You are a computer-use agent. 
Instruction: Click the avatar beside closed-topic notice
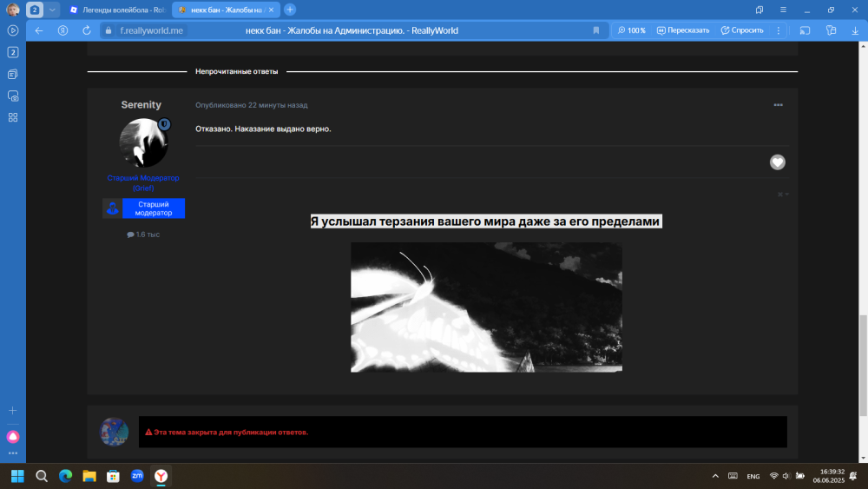coord(114,432)
